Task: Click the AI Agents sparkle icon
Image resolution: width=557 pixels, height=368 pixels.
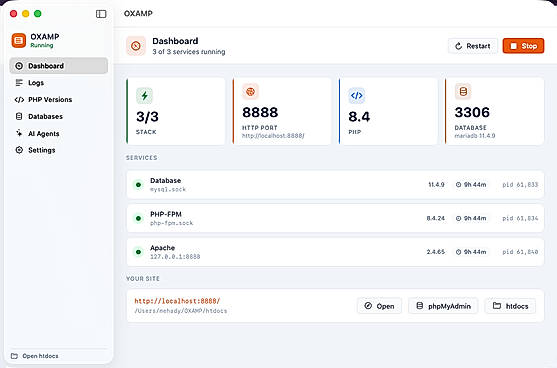Action: [x=19, y=133]
